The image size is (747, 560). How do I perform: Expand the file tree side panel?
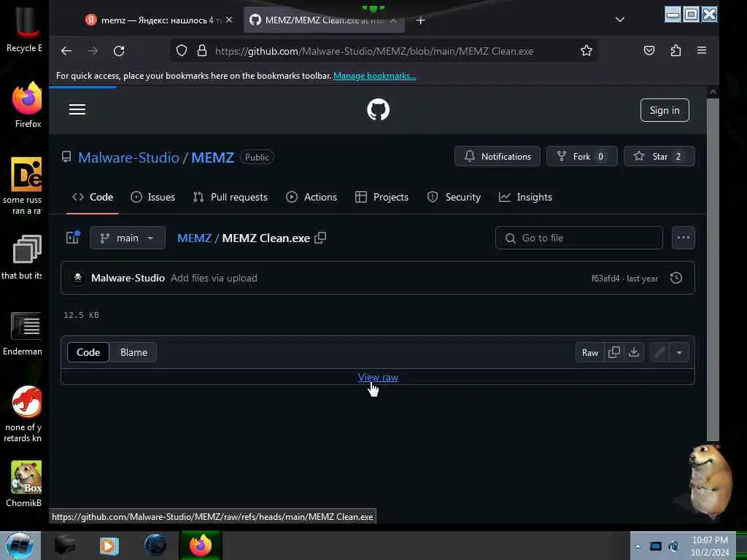pos(73,237)
